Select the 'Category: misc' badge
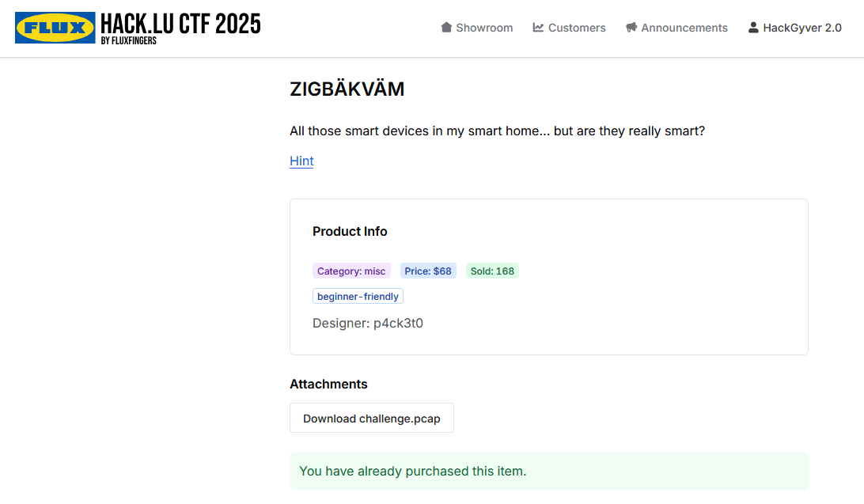This screenshot has height=504, width=864. point(351,271)
